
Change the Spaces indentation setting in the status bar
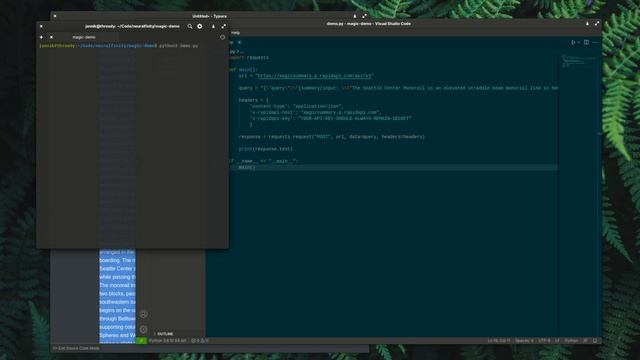(524, 340)
